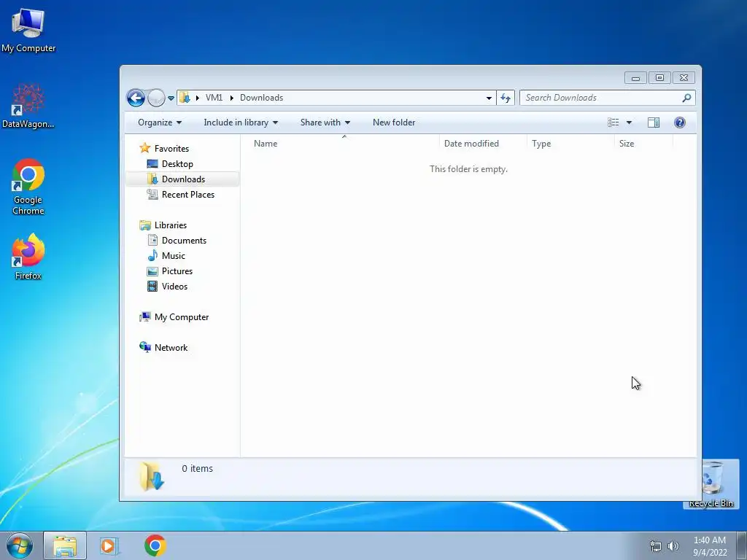Image resolution: width=747 pixels, height=560 pixels.
Task: Select Network in navigation pane
Action: [x=171, y=348]
